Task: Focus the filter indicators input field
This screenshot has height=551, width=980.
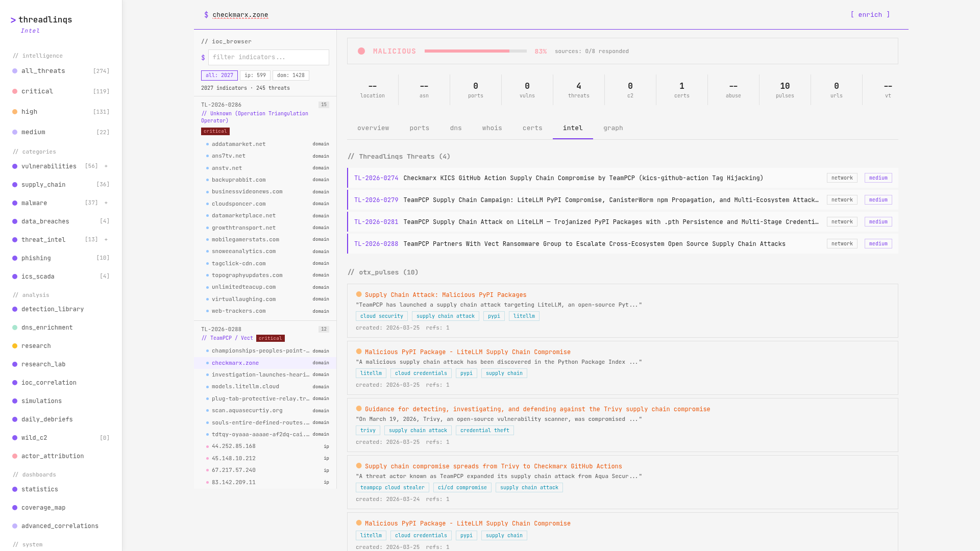Action: coord(268,57)
